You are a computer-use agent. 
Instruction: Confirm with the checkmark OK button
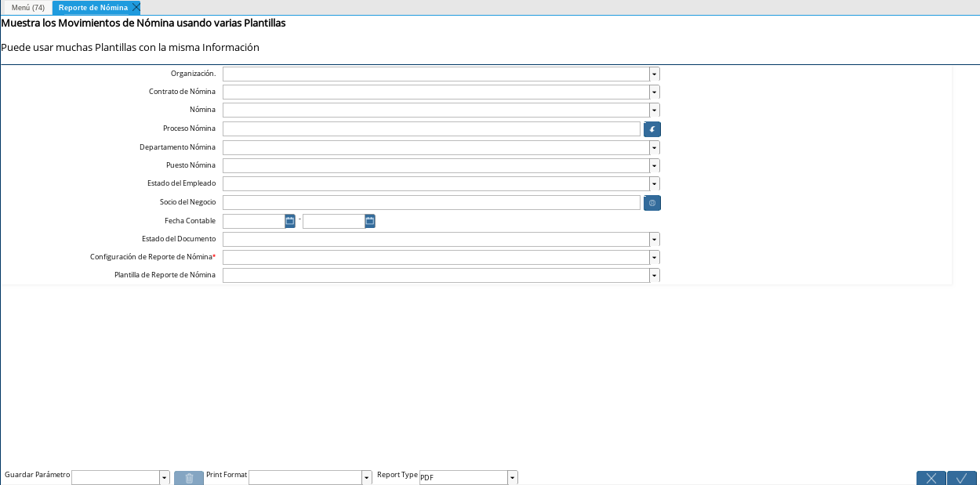[x=962, y=478]
